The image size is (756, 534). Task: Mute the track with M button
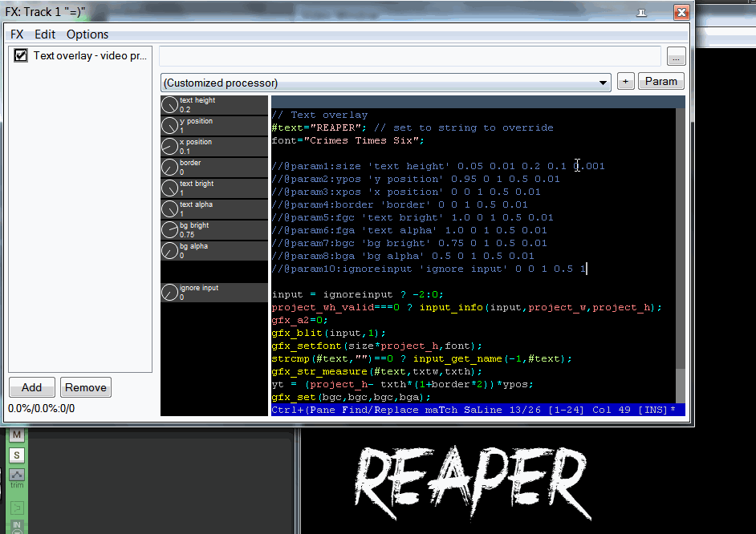point(17,435)
